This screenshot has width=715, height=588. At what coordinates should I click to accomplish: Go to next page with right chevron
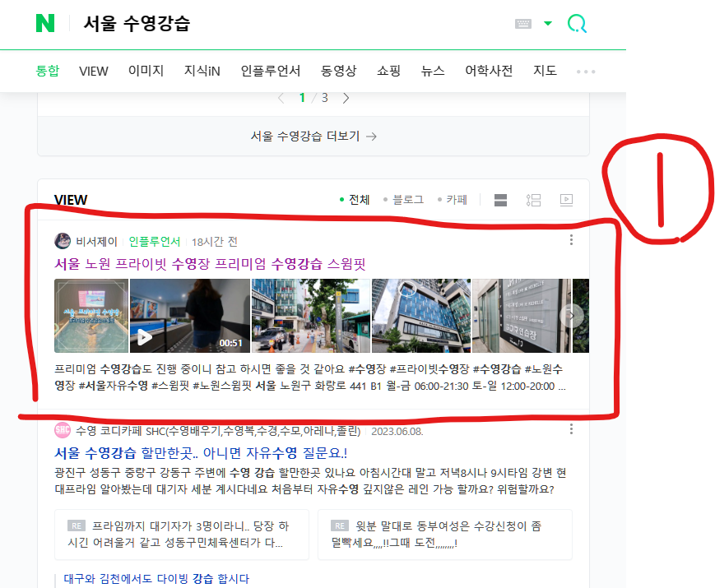click(346, 98)
